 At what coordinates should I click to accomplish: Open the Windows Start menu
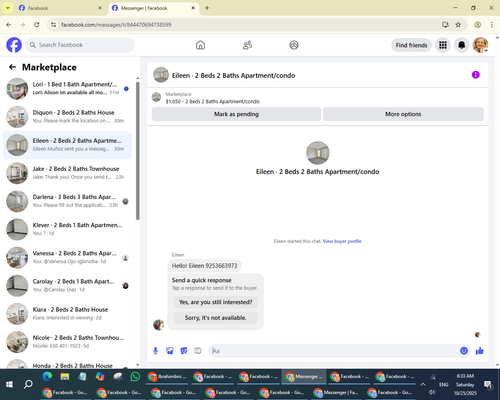pyautogui.click(x=9, y=384)
